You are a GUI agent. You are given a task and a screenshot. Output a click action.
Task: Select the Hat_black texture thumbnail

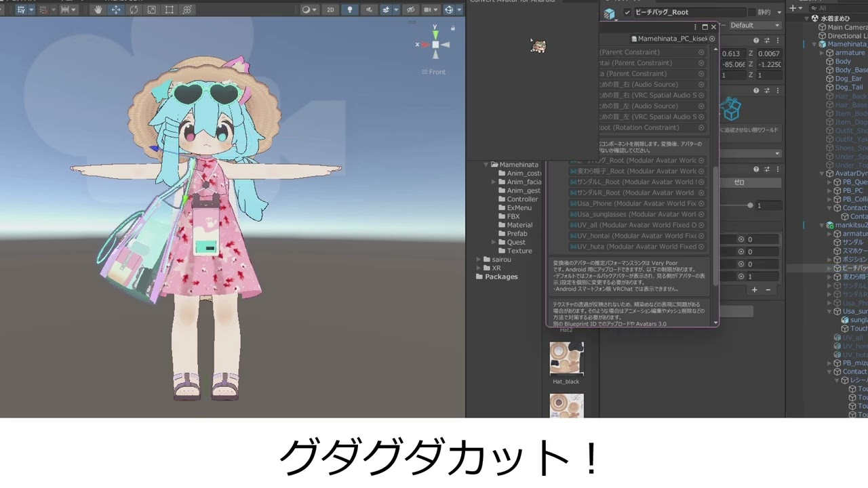[566, 359]
